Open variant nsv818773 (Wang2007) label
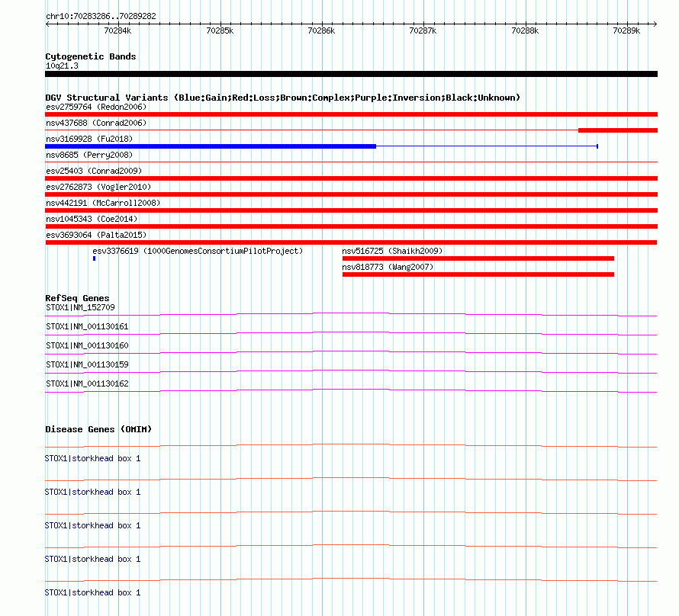The image size is (679, 616). (388, 267)
